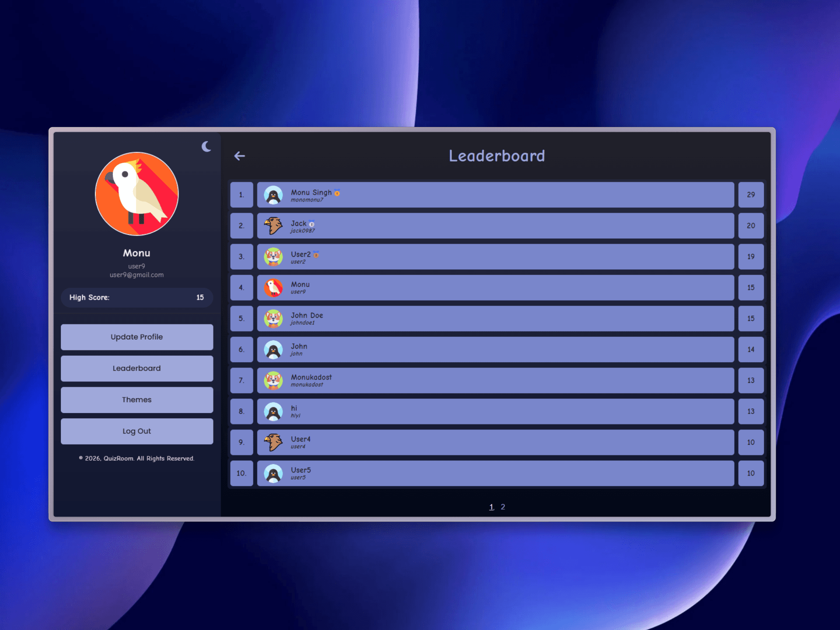Select leaderboard page 1 link
840x630 pixels.
tap(491, 507)
